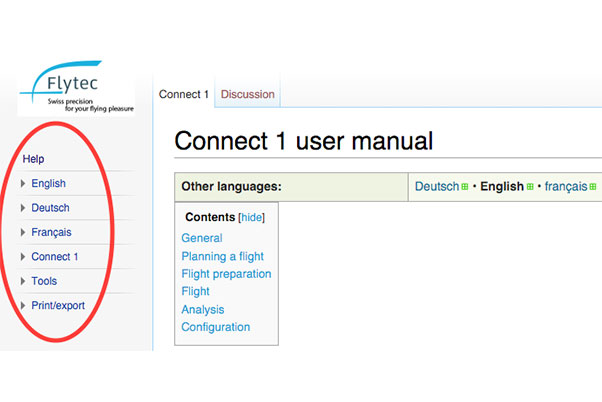Open the Print/export sidebar link
This screenshot has height=402, width=602.
[58, 306]
